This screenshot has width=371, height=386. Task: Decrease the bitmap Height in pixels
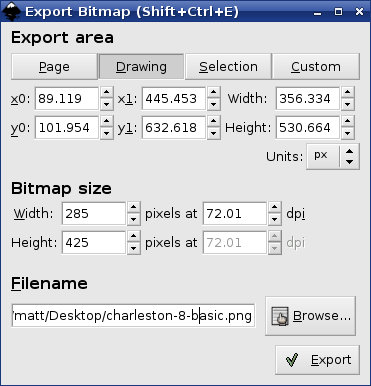tap(134, 248)
